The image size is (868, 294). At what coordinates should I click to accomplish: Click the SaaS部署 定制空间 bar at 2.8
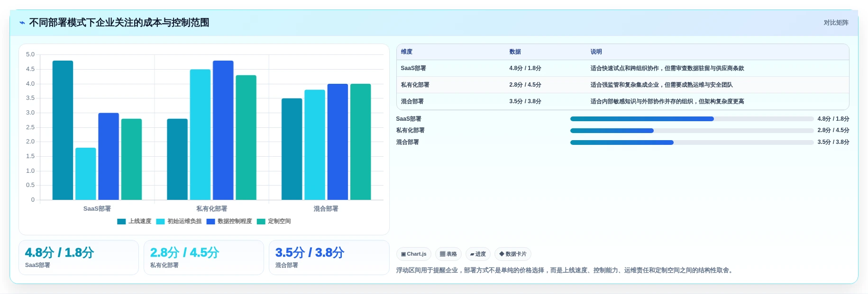tap(131, 159)
